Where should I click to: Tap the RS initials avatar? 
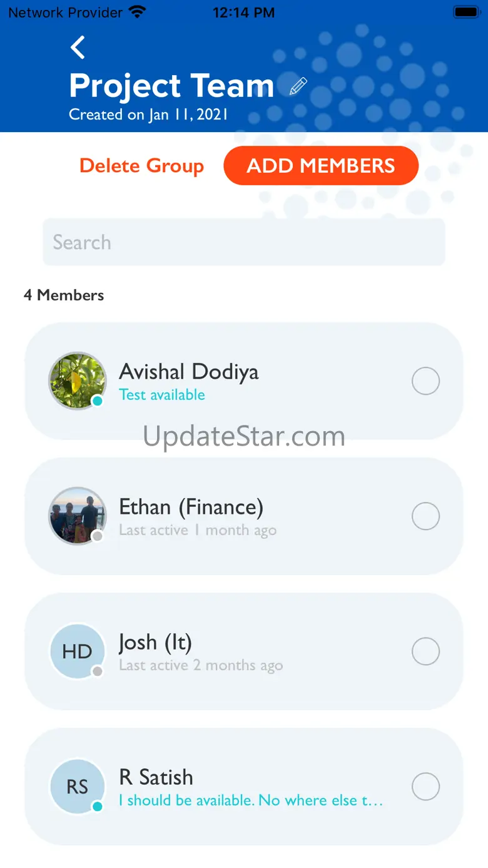[x=78, y=787]
